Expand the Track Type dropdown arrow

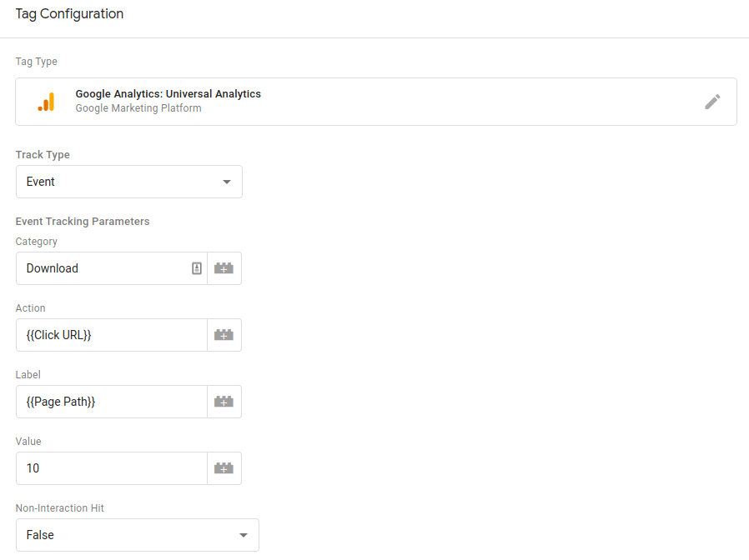pyautogui.click(x=227, y=182)
